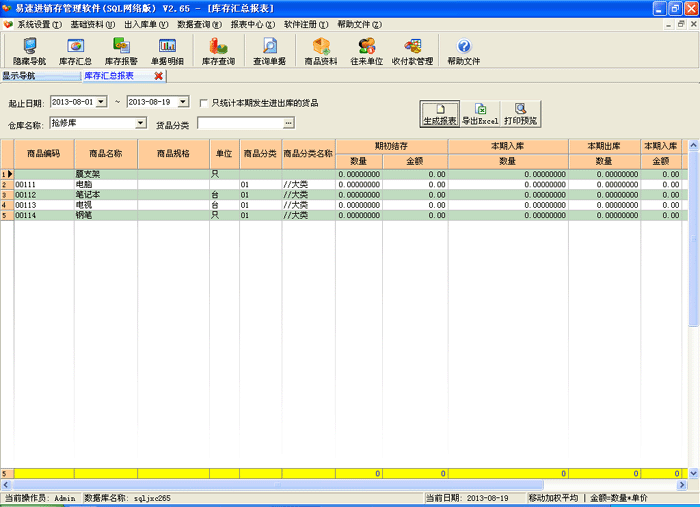Click the 往来单位 toolbar icon

pos(367,51)
